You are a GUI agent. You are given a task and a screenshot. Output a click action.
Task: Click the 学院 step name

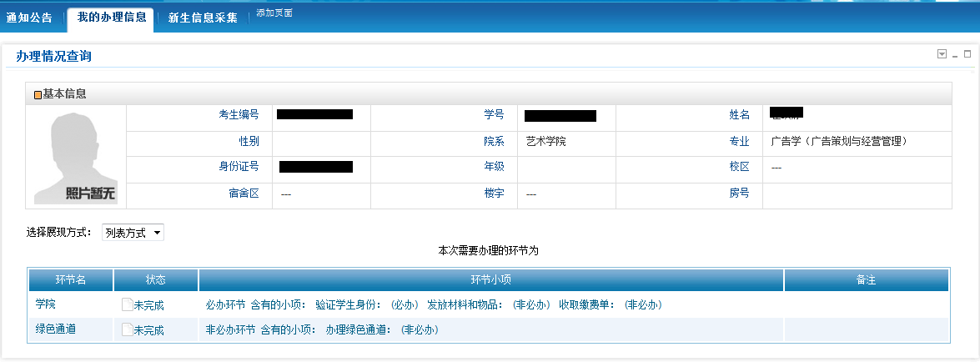[45, 304]
